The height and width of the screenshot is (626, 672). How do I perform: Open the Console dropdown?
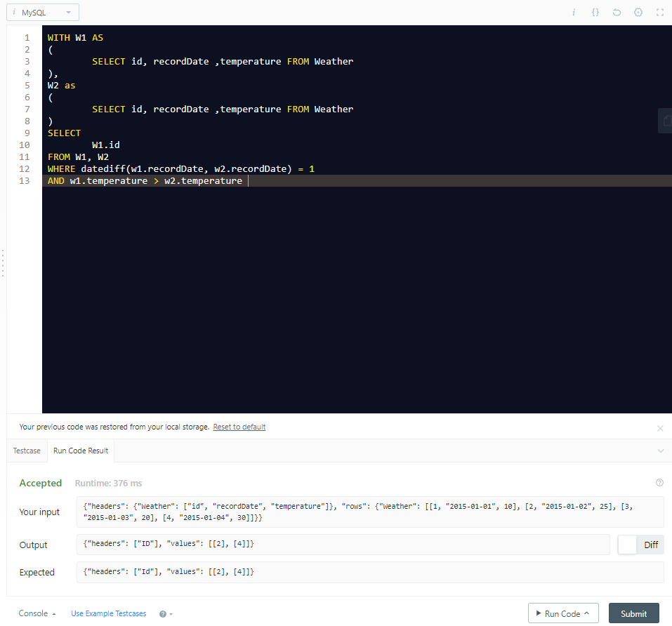click(x=37, y=613)
